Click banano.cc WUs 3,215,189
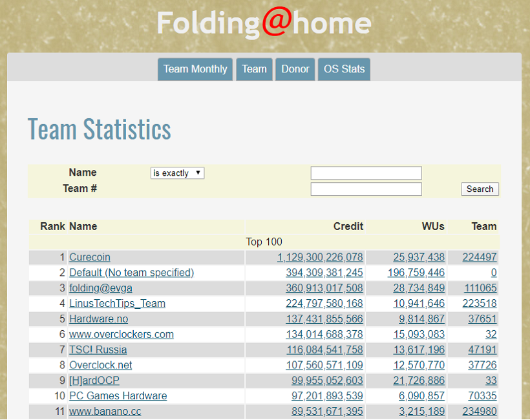The image size is (530, 420). [x=422, y=411]
